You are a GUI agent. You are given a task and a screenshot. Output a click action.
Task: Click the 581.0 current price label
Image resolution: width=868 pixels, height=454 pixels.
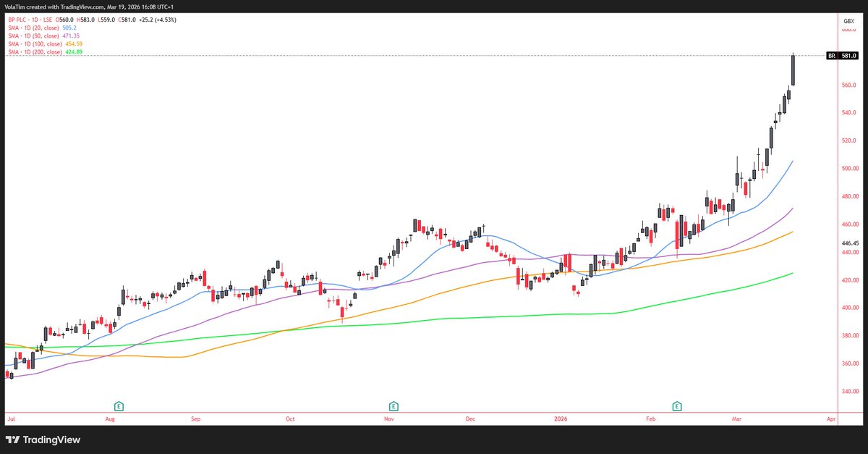pyautogui.click(x=849, y=56)
